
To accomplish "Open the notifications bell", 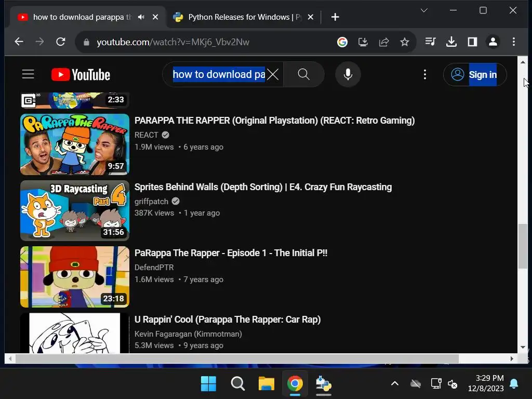I will coord(514,384).
